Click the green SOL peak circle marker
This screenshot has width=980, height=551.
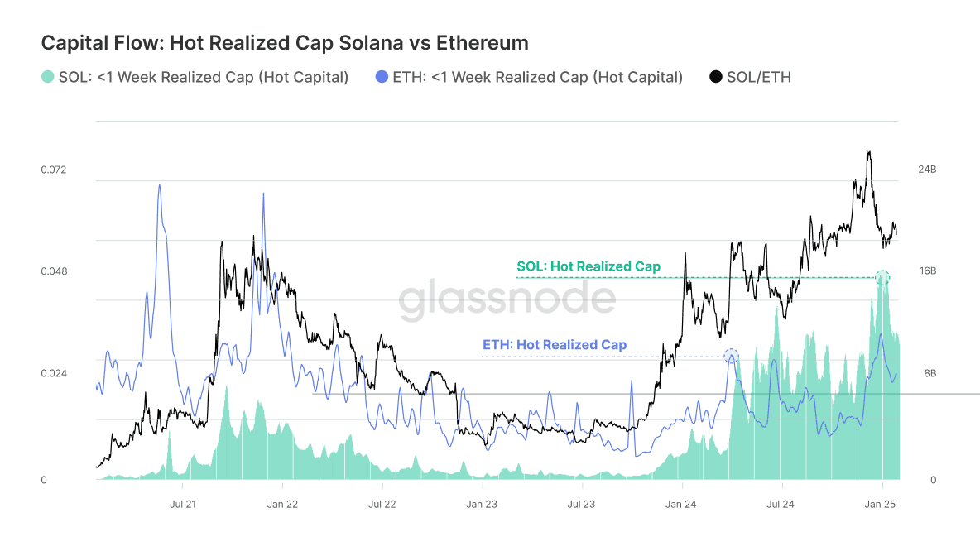pyautogui.click(x=883, y=278)
